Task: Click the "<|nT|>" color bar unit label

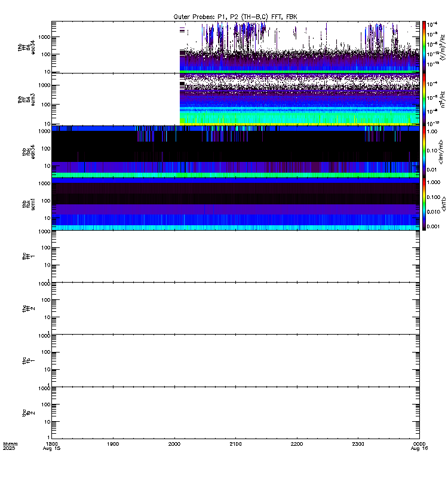Action: 444,204
